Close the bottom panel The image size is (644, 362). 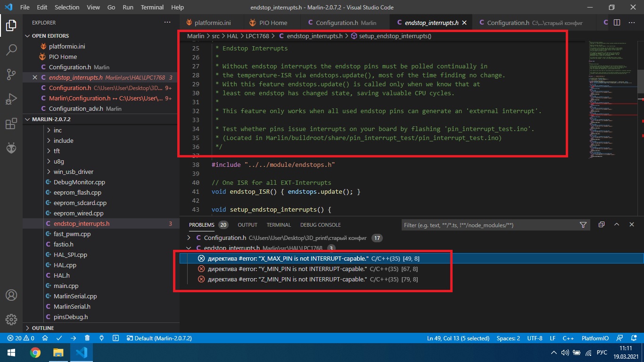pos(632,225)
